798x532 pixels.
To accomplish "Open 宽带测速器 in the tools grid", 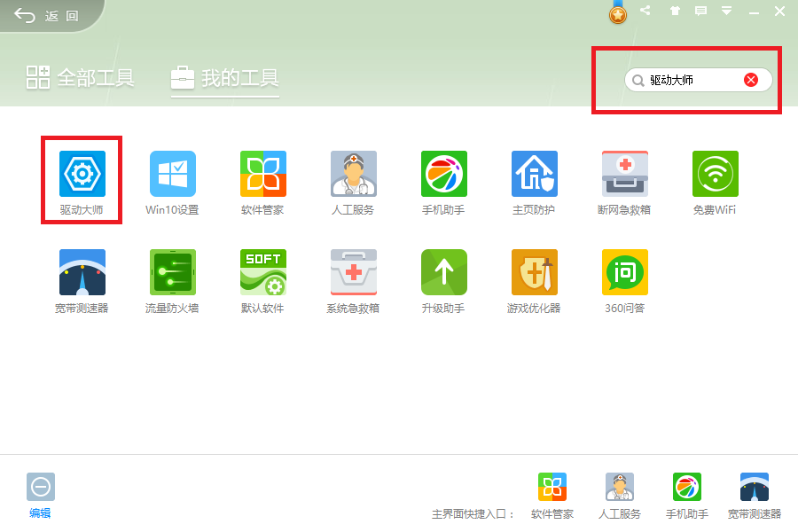I will coord(82,272).
